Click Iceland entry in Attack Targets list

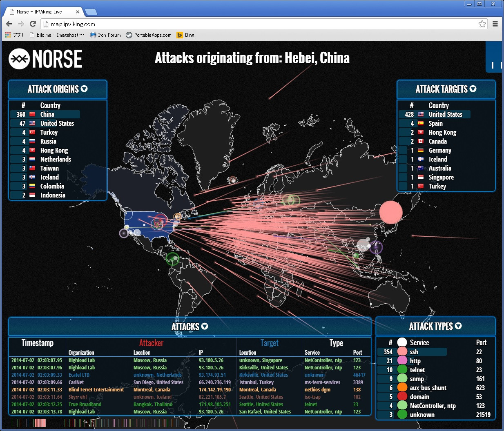438,159
